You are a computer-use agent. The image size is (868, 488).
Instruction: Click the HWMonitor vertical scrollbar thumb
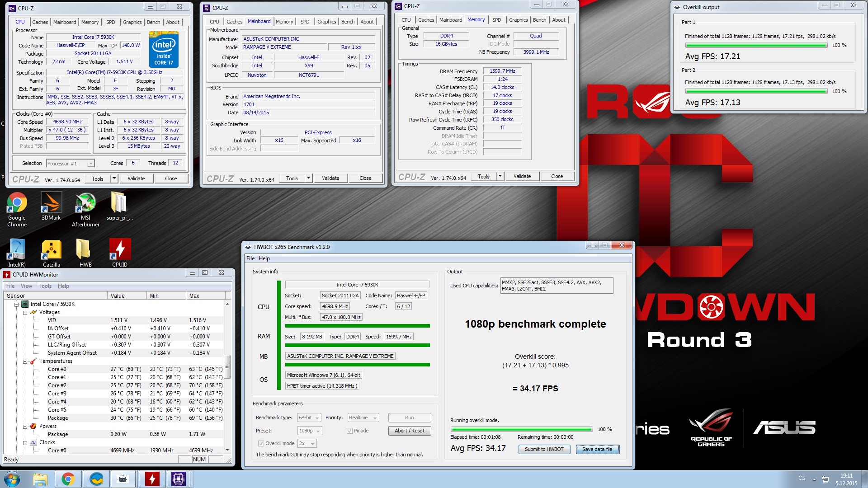227,366
